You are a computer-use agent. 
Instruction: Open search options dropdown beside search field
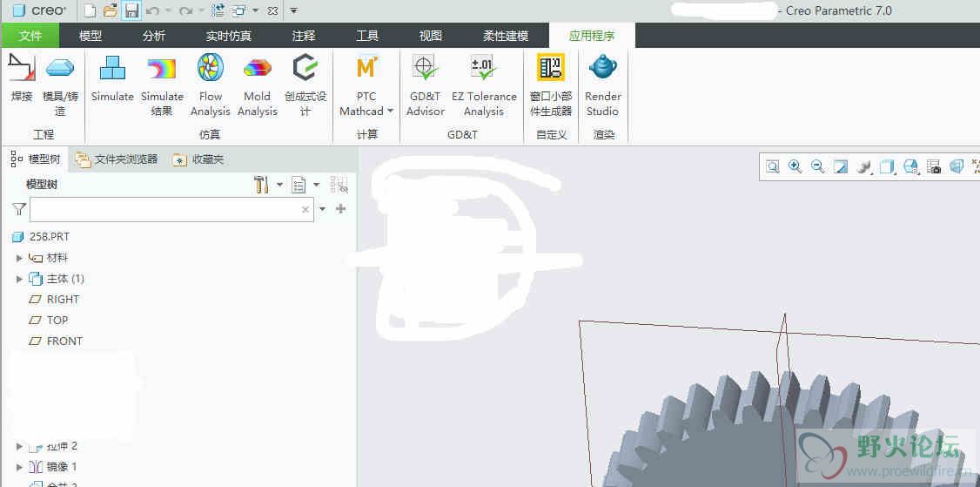[323, 209]
